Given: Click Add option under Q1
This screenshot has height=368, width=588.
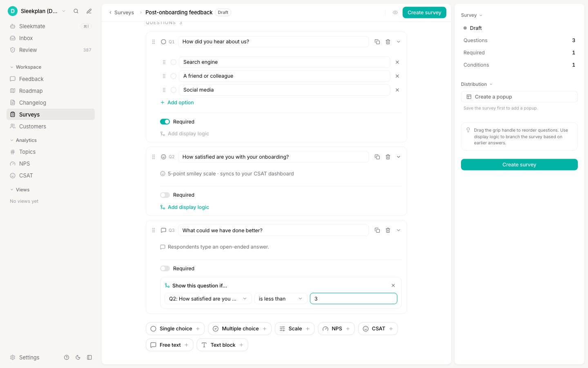Looking at the screenshot, I should click(177, 103).
